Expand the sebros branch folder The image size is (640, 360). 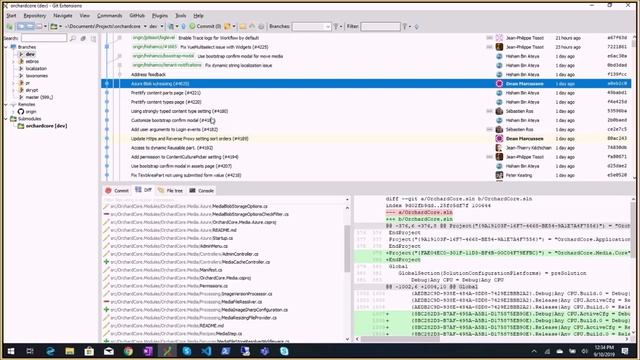pyautogui.click(x=14, y=62)
